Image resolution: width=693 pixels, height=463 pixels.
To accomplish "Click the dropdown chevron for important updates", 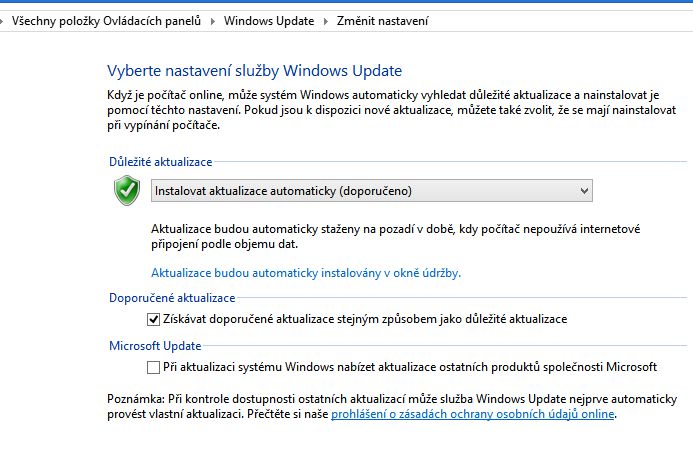I will [x=584, y=191].
